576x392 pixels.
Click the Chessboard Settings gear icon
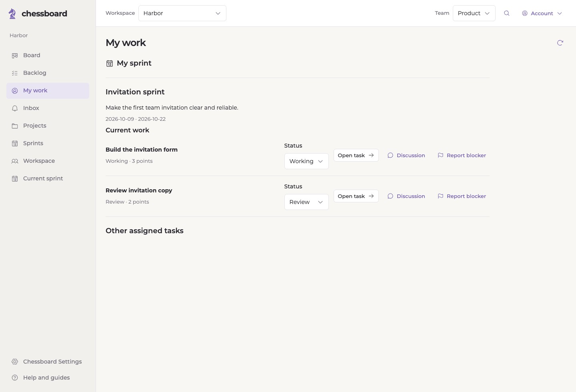point(15,362)
